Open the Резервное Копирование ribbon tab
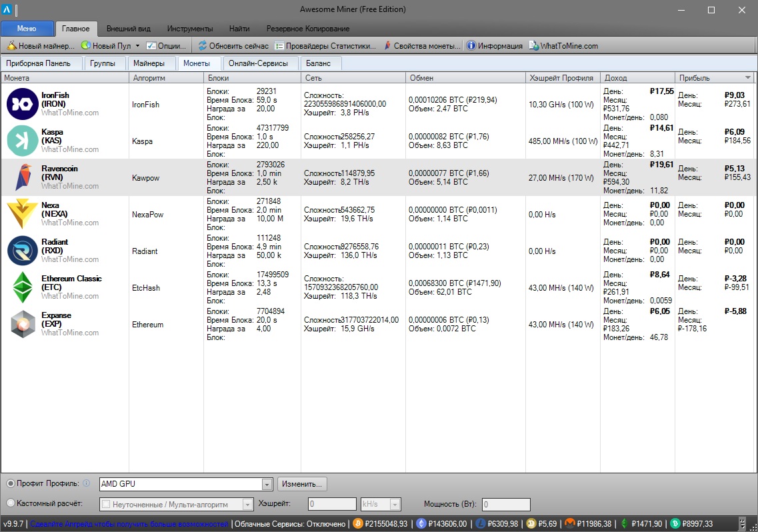This screenshot has height=532, width=758. tap(308, 29)
